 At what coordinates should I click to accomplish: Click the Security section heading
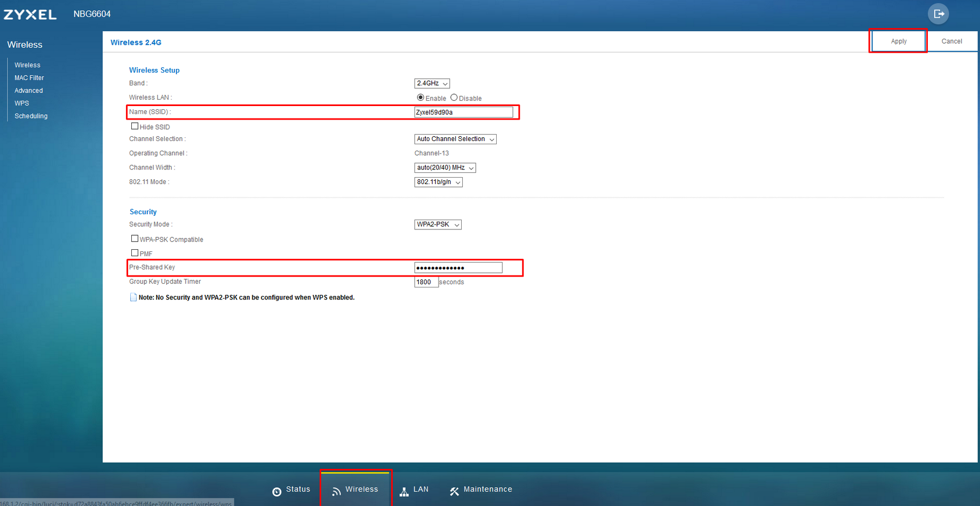(143, 212)
